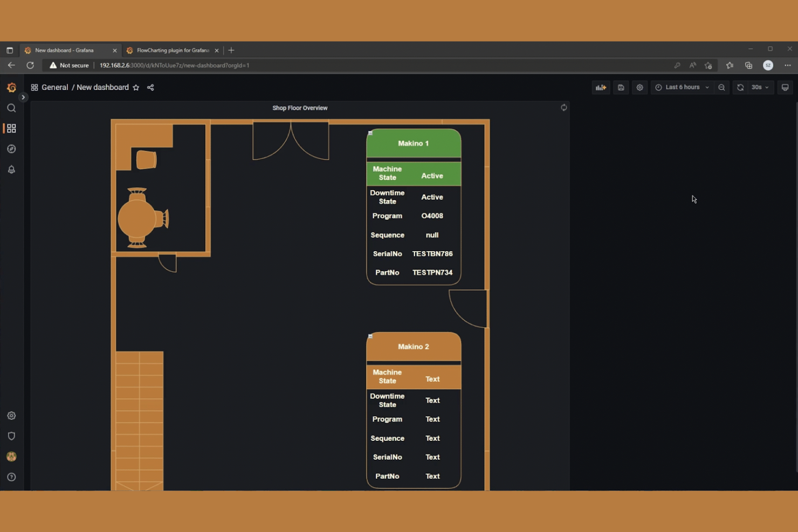Screen dimensions: 798x532
Task: Open the Last 6 hours time picker
Action: point(682,87)
